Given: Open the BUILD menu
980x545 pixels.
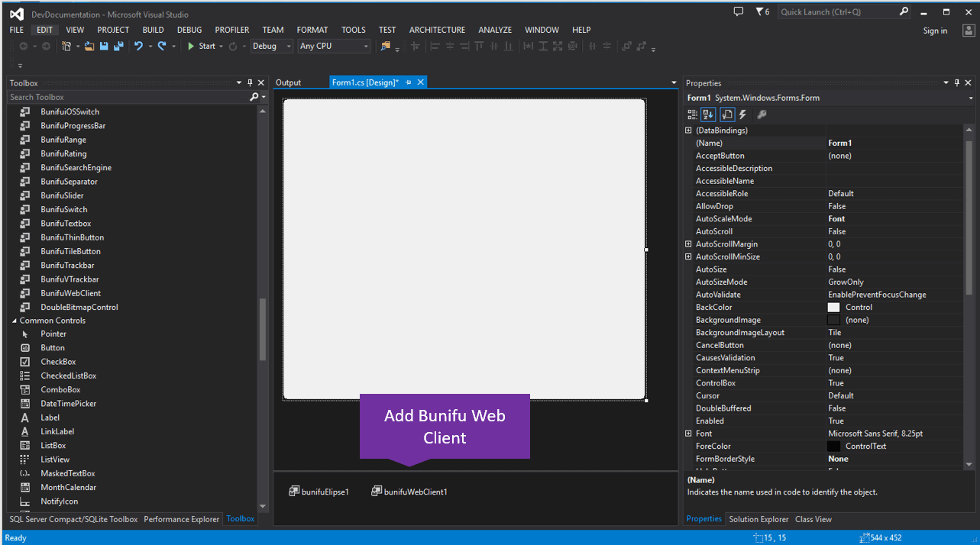Looking at the screenshot, I should [x=154, y=30].
